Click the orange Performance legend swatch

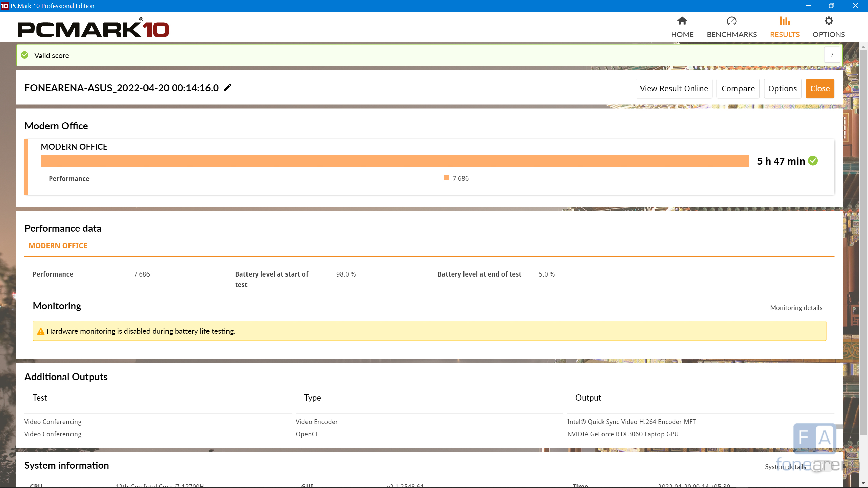point(446,178)
